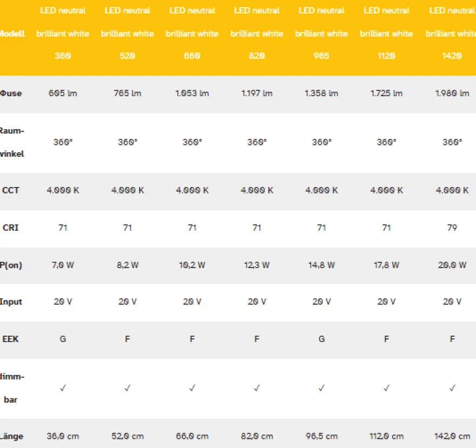This screenshot has height=448, width=476.
Task: Click the 4.000 K value for model 660
Action: point(192,190)
